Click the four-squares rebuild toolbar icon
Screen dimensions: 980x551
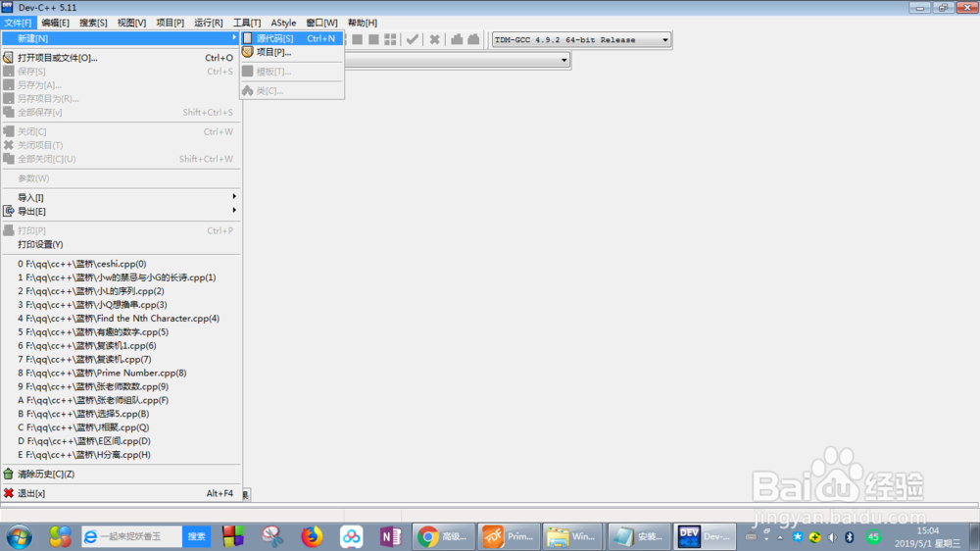(x=390, y=39)
